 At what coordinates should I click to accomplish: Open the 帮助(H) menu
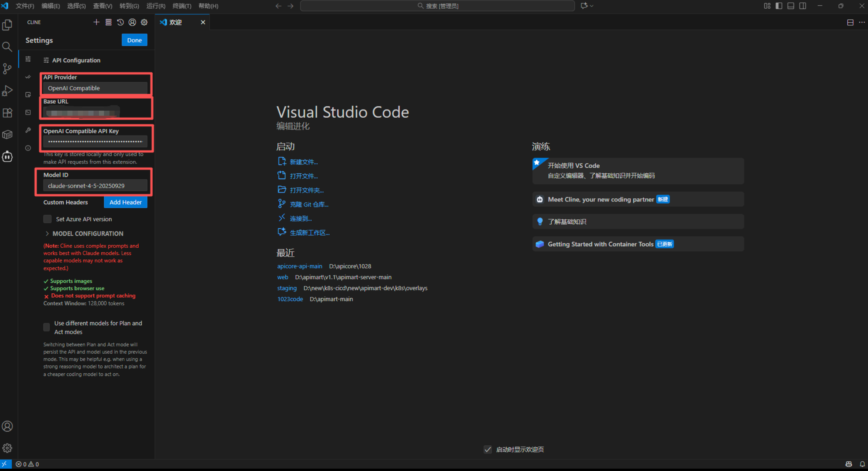pos(208,6)
